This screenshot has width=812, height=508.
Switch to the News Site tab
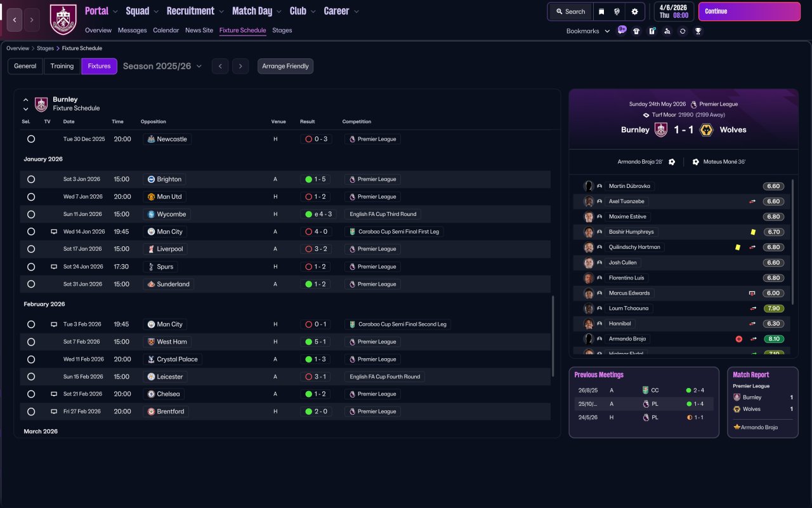point(199,30)
